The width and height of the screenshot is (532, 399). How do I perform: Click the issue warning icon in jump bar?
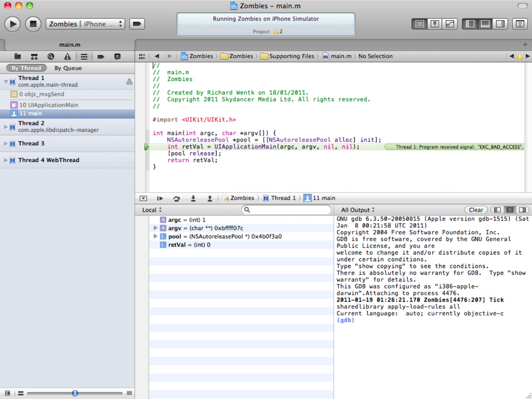pyautogui.click(x=520, y=56)
